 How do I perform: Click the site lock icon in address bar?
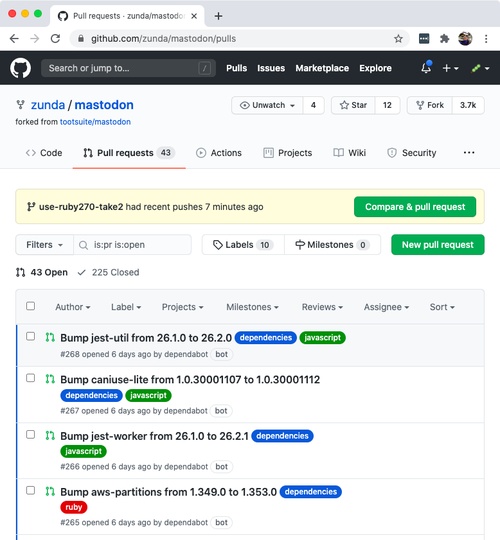point(81,39)
